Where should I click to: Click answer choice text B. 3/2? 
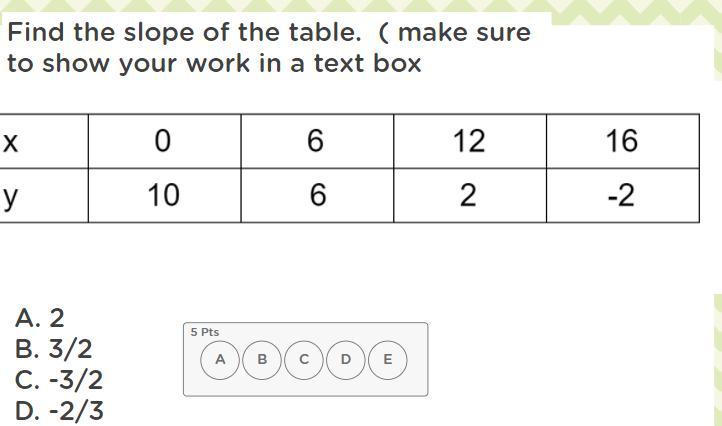click(x=53, y=349)
